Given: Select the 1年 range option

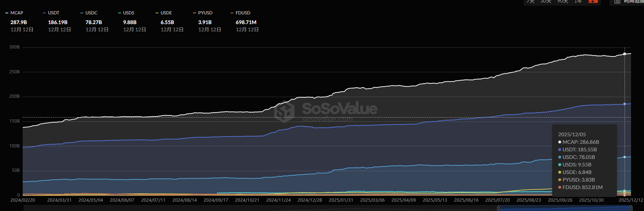Looking at the screenshot, I should pos(578,1).
